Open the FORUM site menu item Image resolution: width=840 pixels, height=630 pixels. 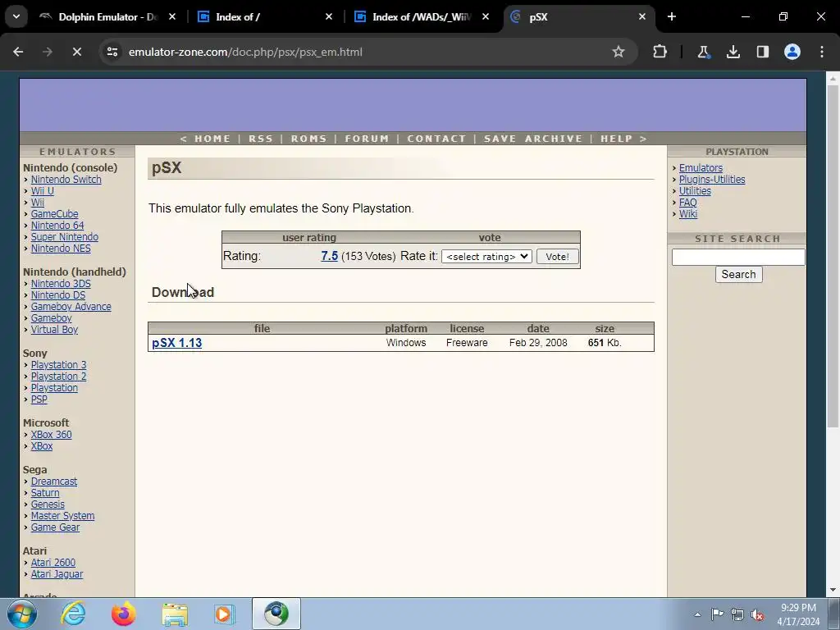[367, 139]
